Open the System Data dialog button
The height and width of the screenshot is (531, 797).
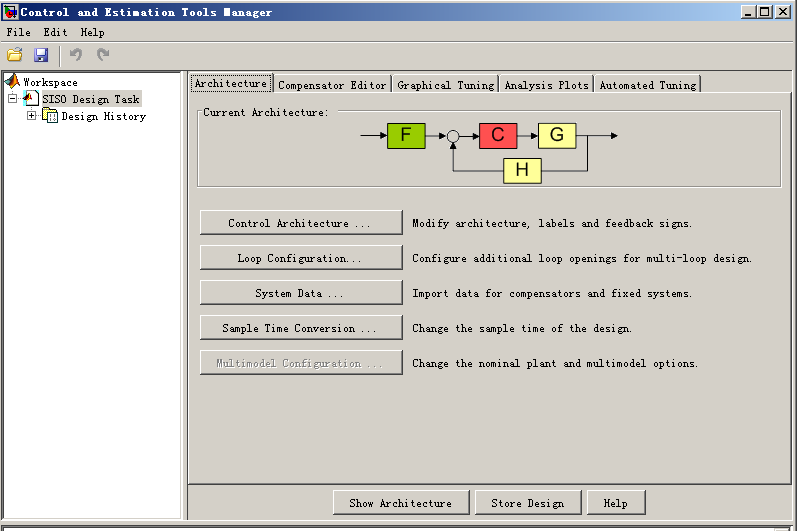pyautogui.click(x=301, y=293)
